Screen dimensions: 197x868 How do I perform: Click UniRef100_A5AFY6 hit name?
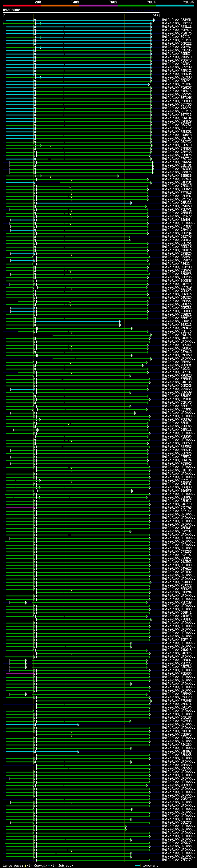[x=177, y=33]
